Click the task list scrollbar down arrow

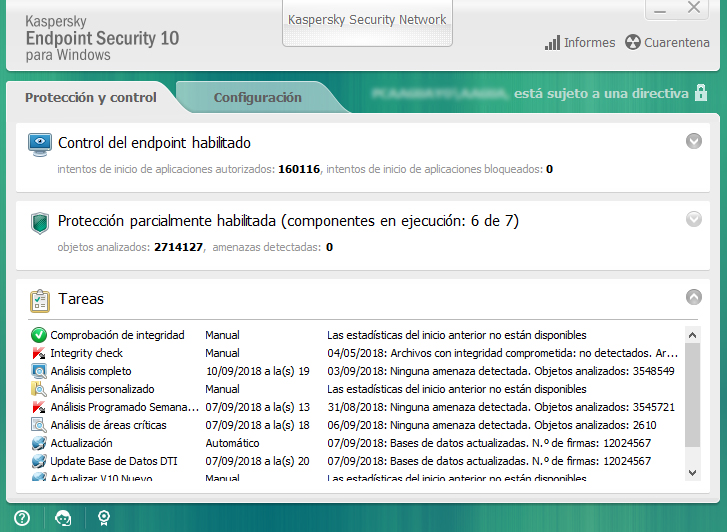(x=693, y=473)
